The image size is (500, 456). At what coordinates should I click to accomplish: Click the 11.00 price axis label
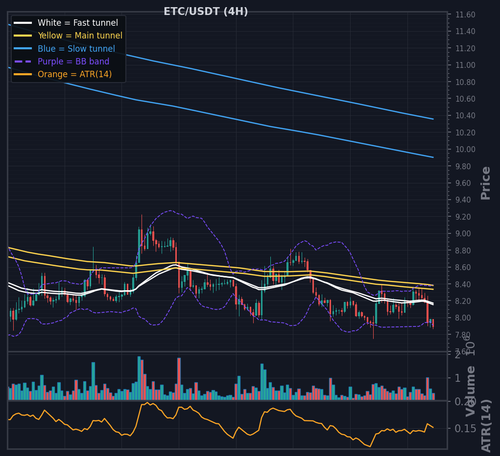tap(465, 65)
